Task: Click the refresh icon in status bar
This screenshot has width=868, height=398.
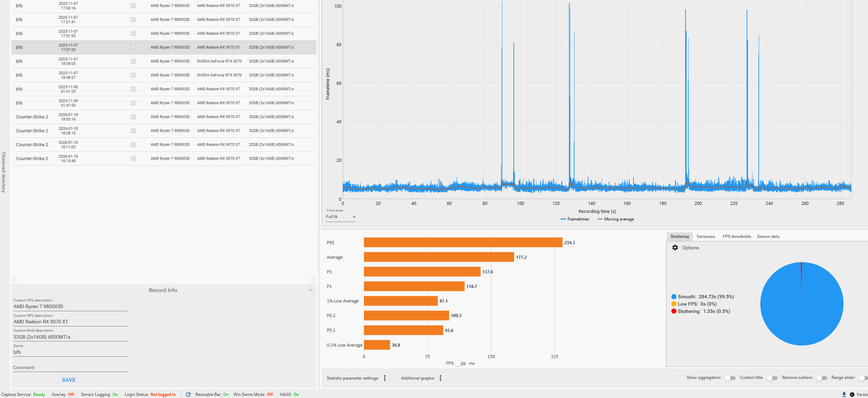Action: coord(188,395)
